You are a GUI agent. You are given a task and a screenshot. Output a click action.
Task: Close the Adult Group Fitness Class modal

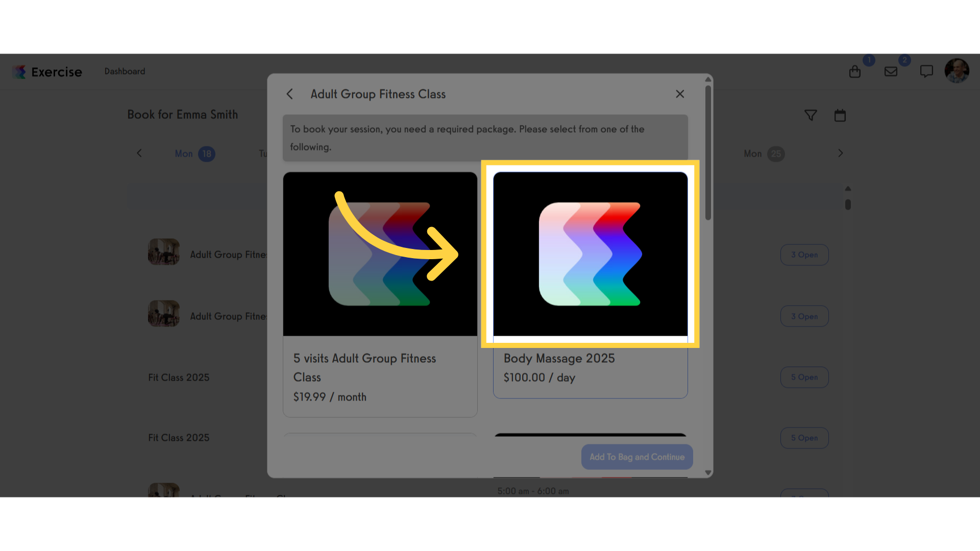pyautogui.click(x=680, y=94)
